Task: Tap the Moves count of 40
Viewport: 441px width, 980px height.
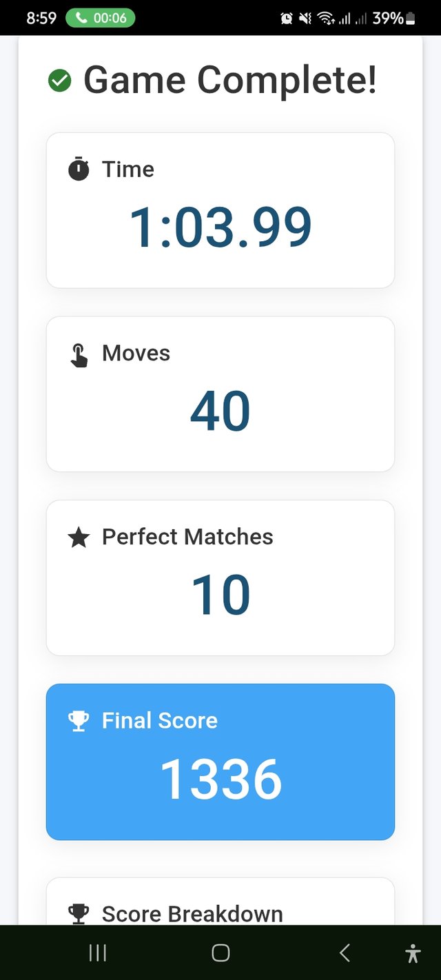Action: click(x=220, y=411)
